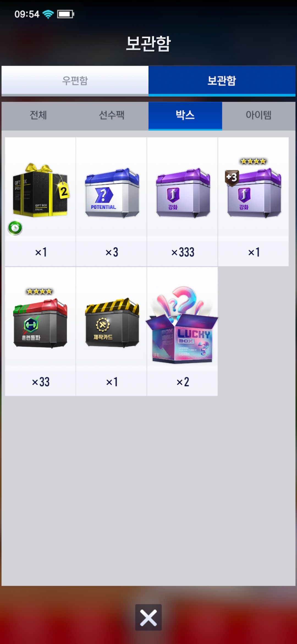Select the 제작카드 box
The width and height of the screenshot is (297, 644).
click(x=112, y=323)
